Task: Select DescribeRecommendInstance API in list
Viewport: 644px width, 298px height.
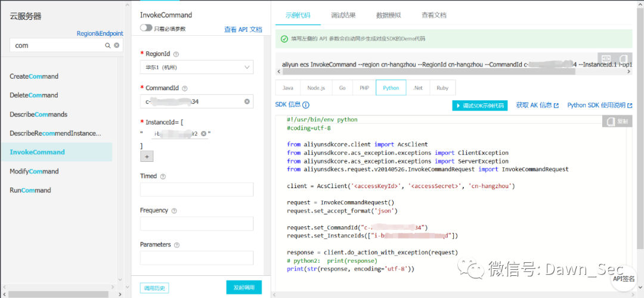Action: (56, 133)
